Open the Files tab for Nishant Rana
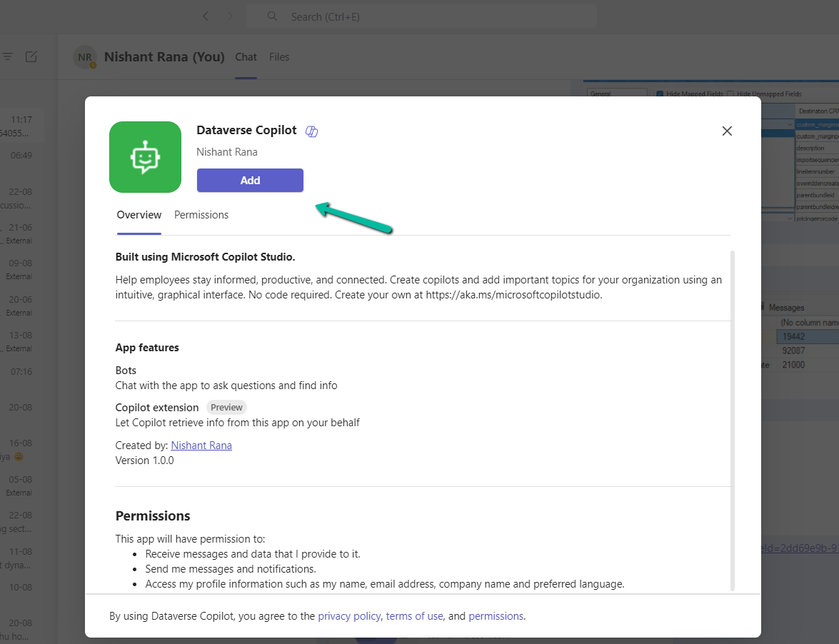 tap(278, 57)
